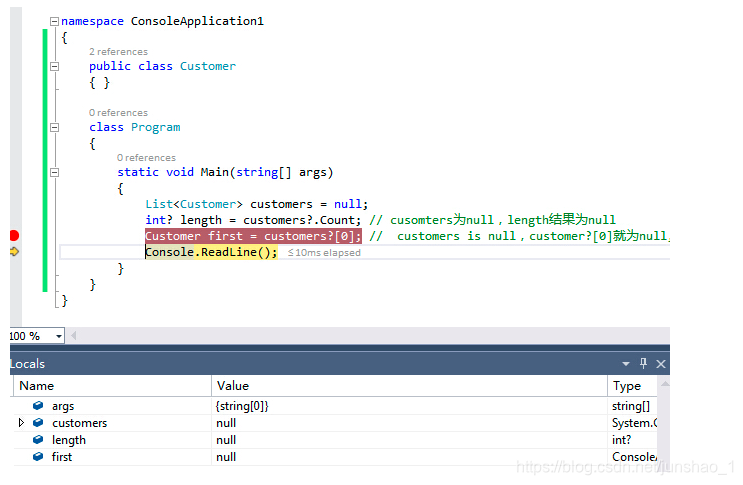This screenshot has width=743, height=485.
Task: Click the customers variable icon in Locals
Action: click(x=38, y=422)
